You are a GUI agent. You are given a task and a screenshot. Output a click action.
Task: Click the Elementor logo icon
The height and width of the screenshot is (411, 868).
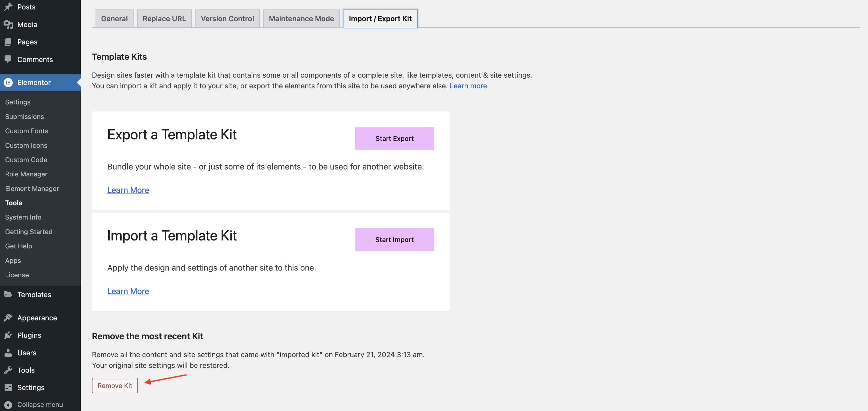pos(8,82)
